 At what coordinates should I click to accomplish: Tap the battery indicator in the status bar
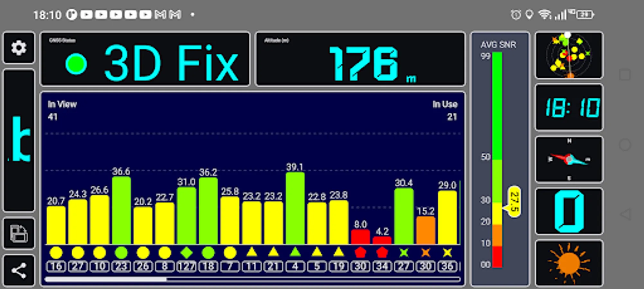(x=585, y=14)
